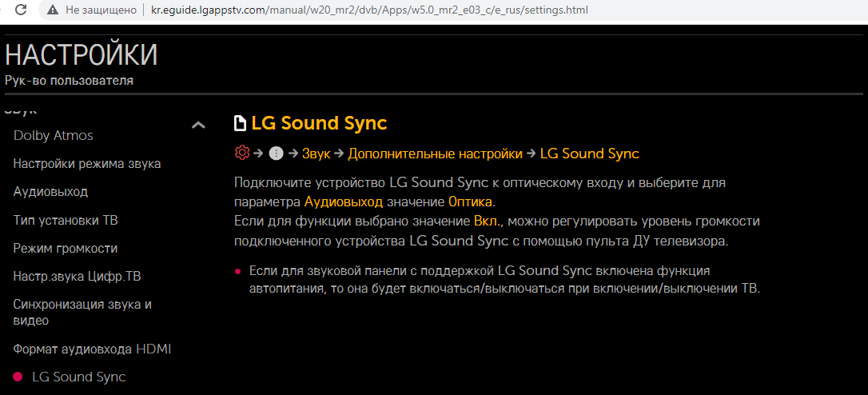Open Режим громкости in the sidebar

[x=66, y=248]
